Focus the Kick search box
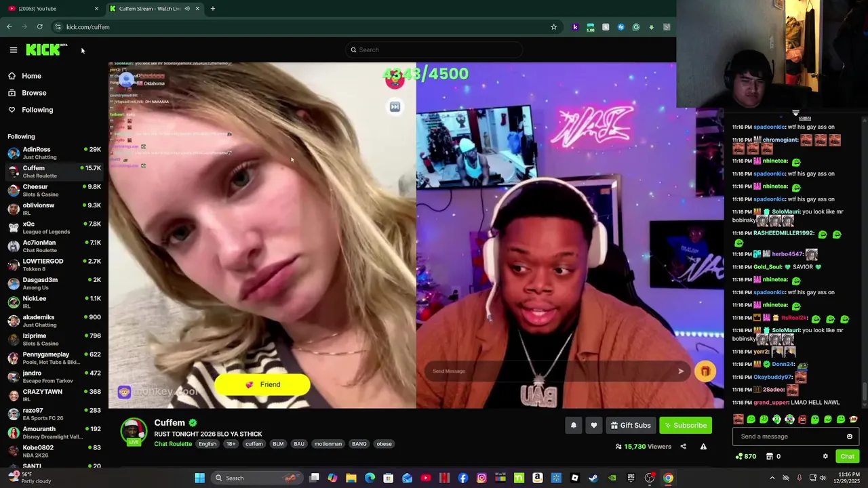This screenshot has width=868, height=488. click(x=434, y=49)
